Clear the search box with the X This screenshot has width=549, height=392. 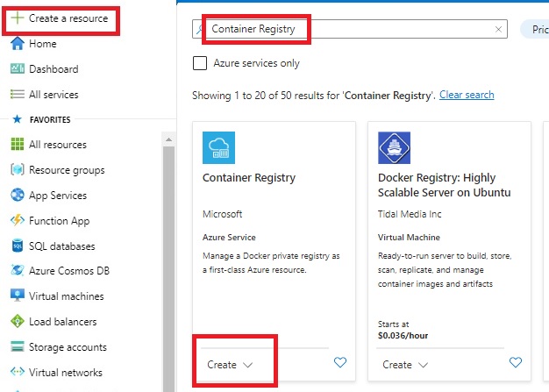coord(499,29)
